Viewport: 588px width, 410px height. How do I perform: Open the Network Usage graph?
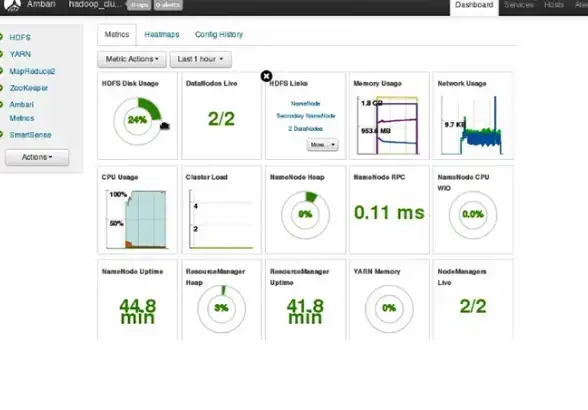(472, 125)
